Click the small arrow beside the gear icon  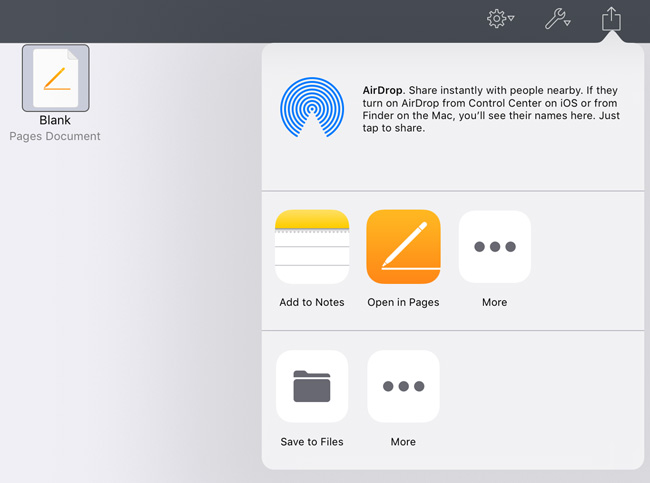(x=510, y=20)
